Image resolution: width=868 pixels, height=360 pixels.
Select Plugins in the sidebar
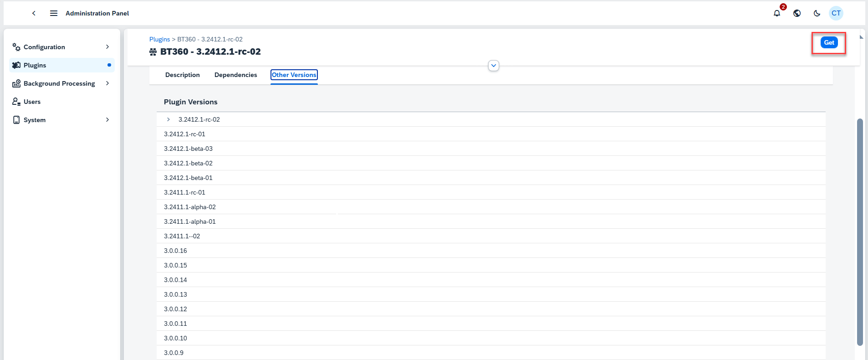pyautogui.click(x=62, y=65)
